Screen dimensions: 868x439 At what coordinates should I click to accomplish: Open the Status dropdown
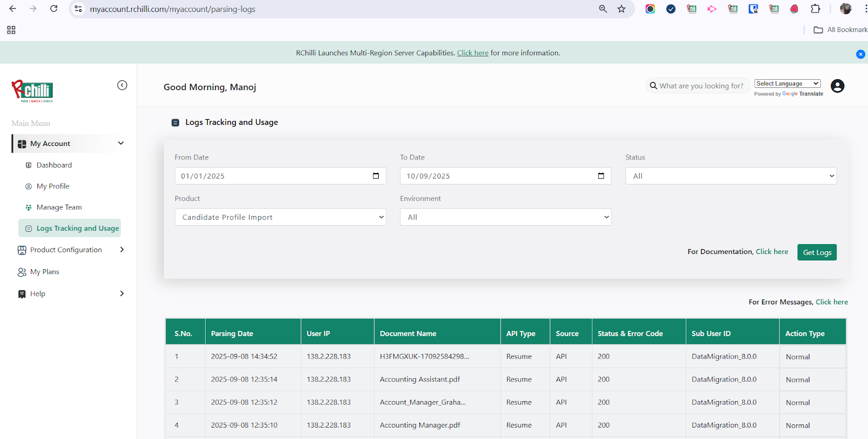(730, 176)
